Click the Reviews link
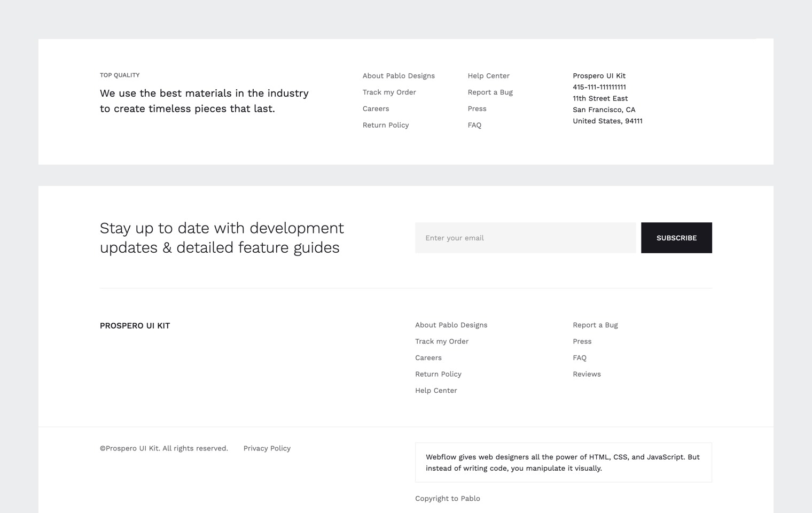This screenshot has height=513, width=812. pyautogui.click(x=587, y=374)
